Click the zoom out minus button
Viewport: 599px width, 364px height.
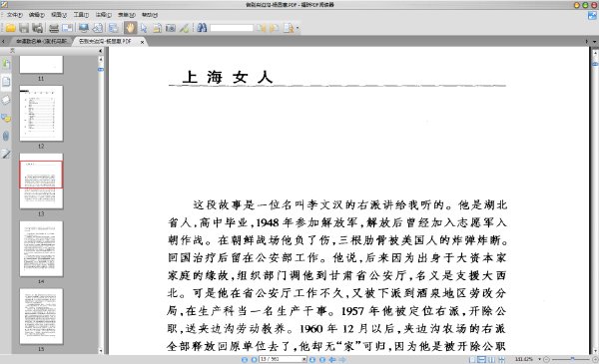(546, 359)
